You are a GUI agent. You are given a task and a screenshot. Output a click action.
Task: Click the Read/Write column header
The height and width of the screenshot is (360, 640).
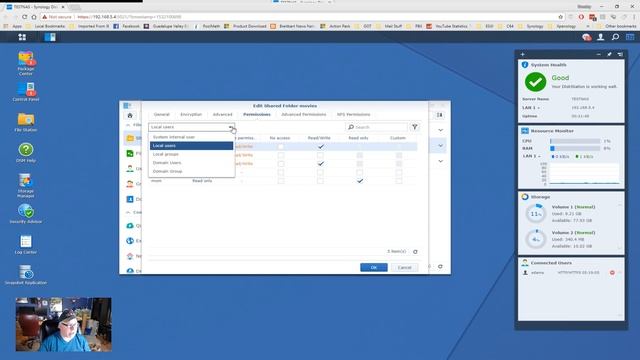(x=319, y=138)
